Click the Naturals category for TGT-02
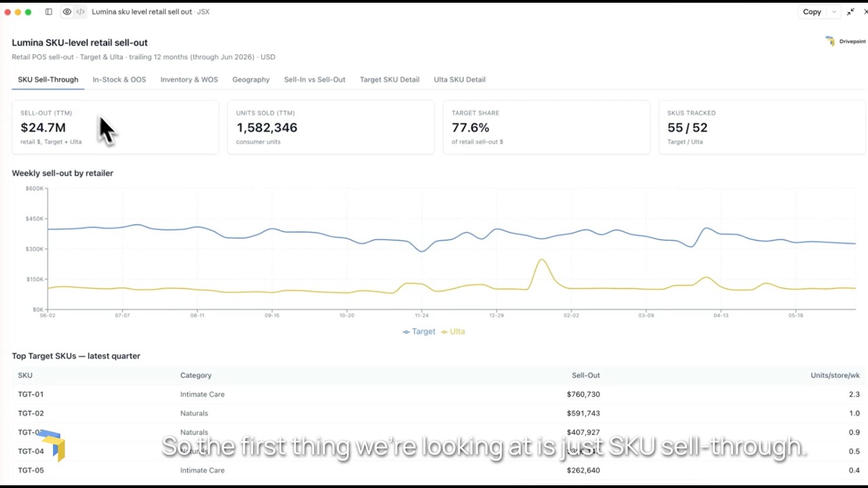The image size is (868, 488). pyautogui.click(x=194, y=413)
